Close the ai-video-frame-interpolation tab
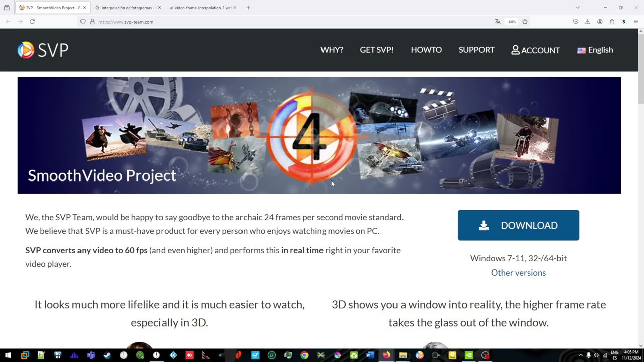The image size is (644, 362). 235,8
